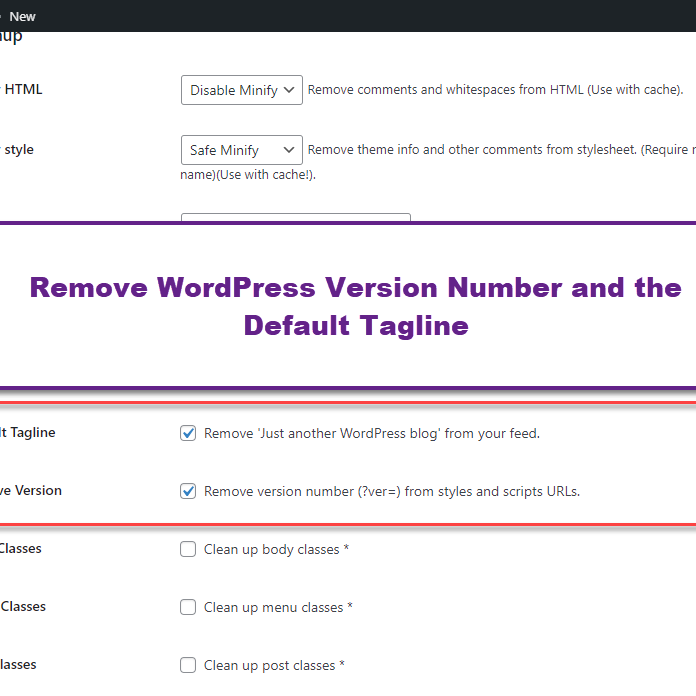Enable Clean up post classes checkbox
The image size is (696, 696).
188,665
